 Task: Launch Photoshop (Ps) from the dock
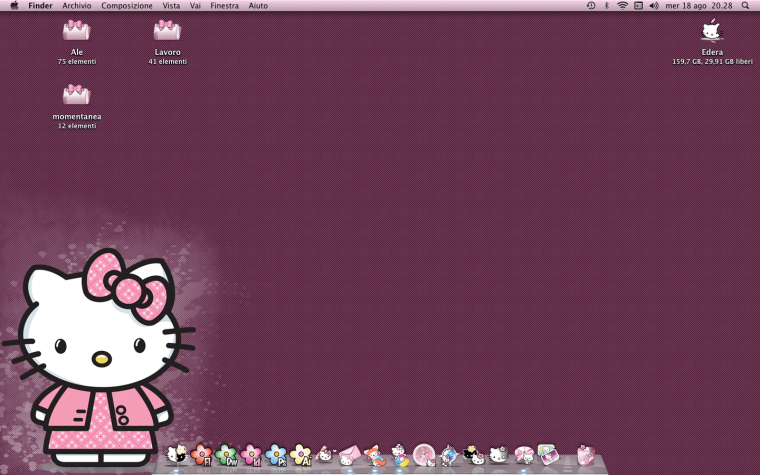(276, 456)
